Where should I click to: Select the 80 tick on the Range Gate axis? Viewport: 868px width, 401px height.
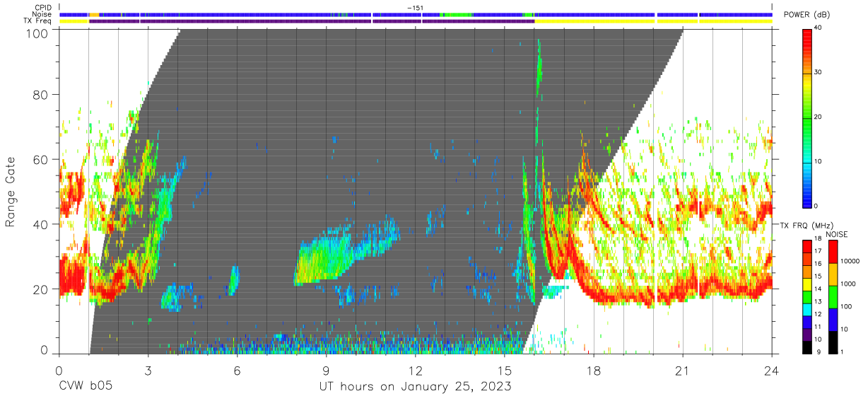(x=41, y=95)
